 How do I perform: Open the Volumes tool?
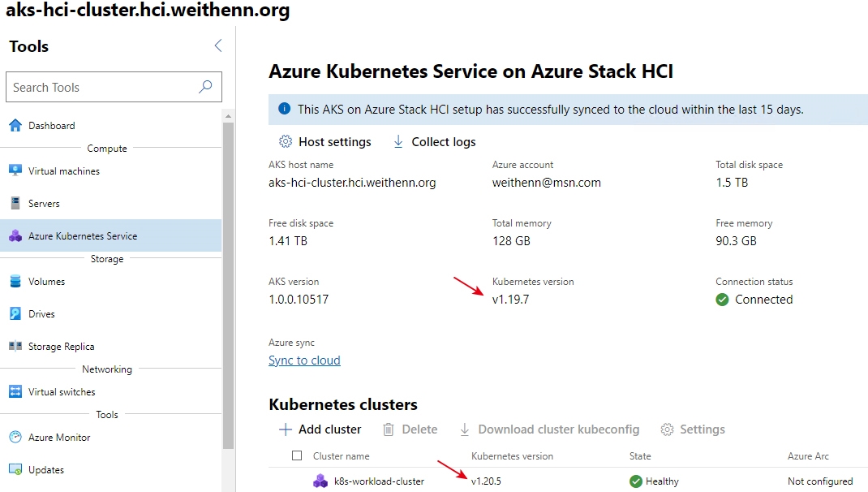(110, 282)
